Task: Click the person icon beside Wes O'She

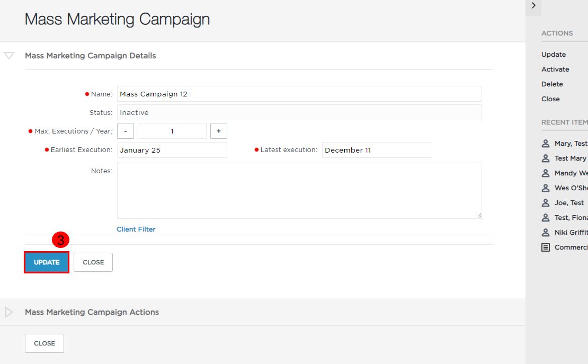Action: [x=546, y=188]
